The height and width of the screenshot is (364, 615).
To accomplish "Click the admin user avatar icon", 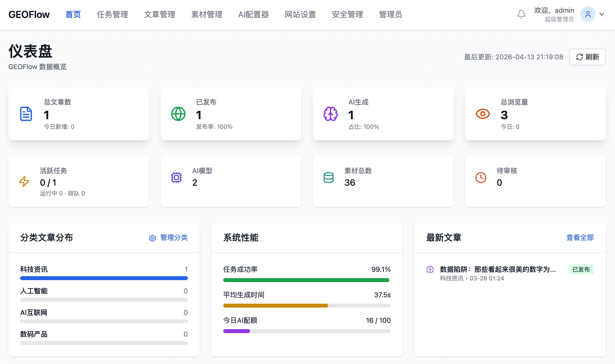I will (x=588, y=14).
